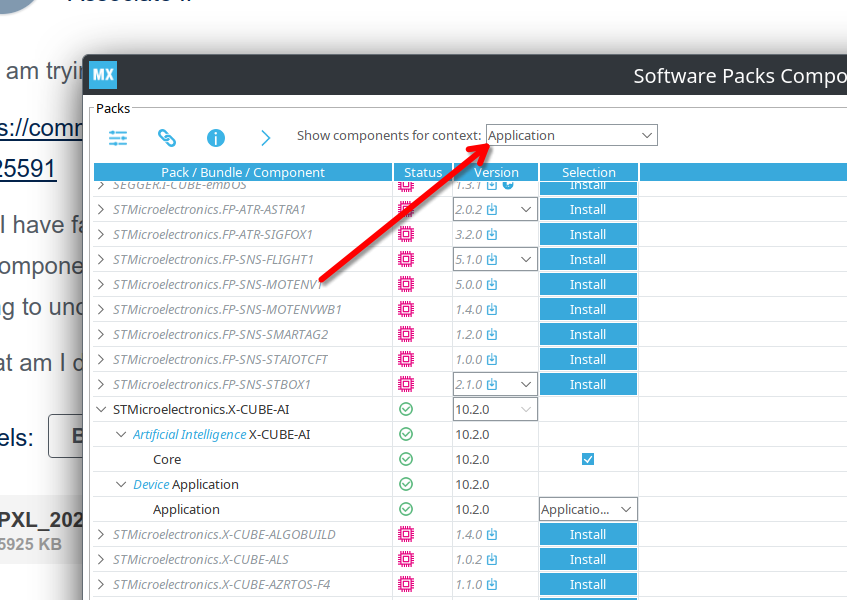The height and width of the screenshot is (600, 847).
Task: Click the MX application logo icon
Action: point(103,75)
